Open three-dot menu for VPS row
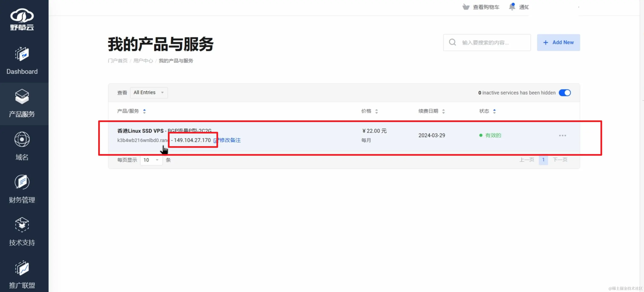The image size is (644, 292). coord(562,135)
